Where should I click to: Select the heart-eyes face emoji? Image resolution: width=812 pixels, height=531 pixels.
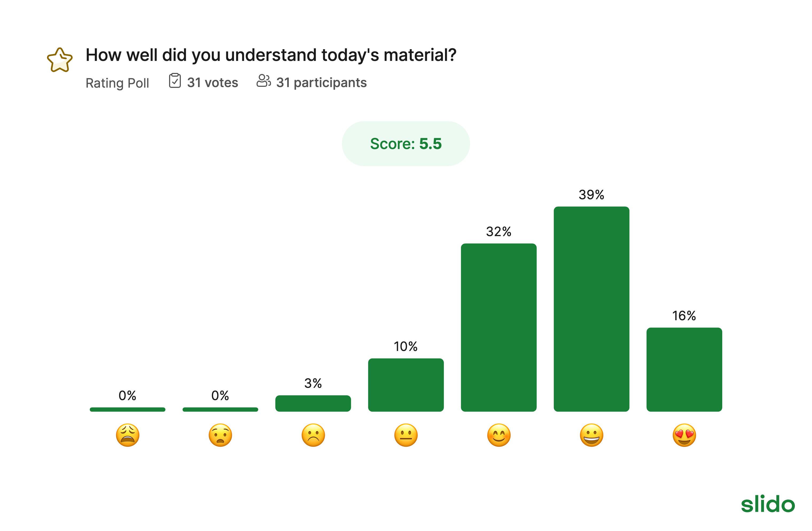coord(684,435)
